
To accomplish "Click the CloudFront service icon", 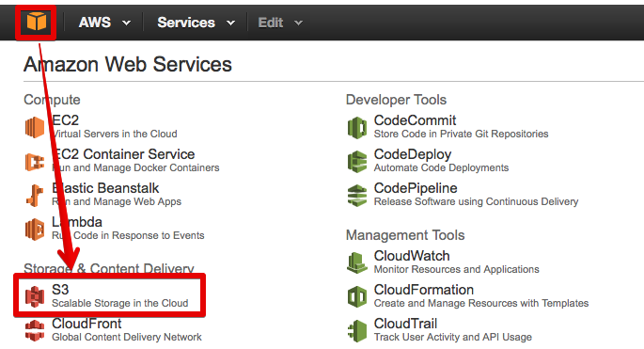I will 35,330.
